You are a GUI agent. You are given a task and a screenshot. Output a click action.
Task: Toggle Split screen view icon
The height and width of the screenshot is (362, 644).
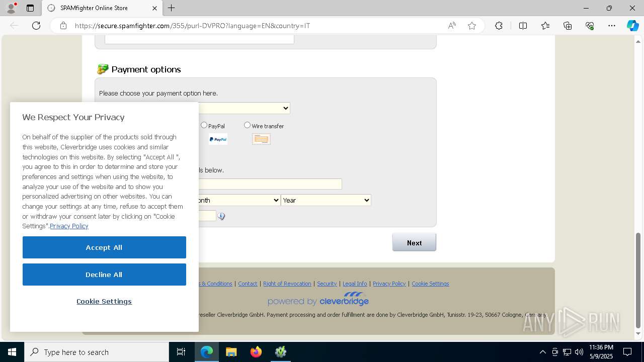[x=523, y=26]
